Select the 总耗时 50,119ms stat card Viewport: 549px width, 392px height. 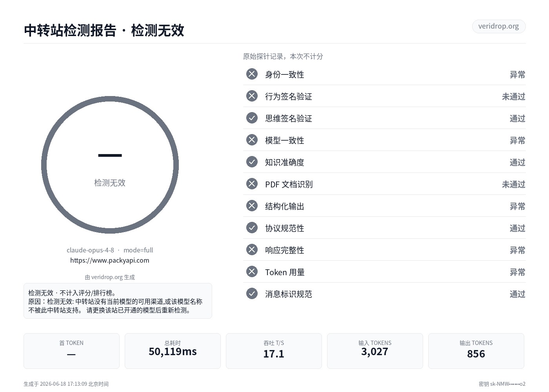coord(173,351)
